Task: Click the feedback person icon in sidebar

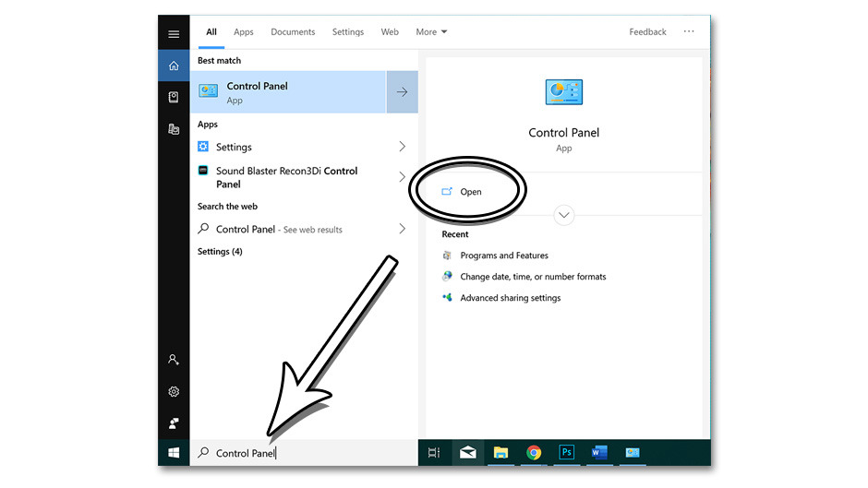Action: (x=174, y=423)
